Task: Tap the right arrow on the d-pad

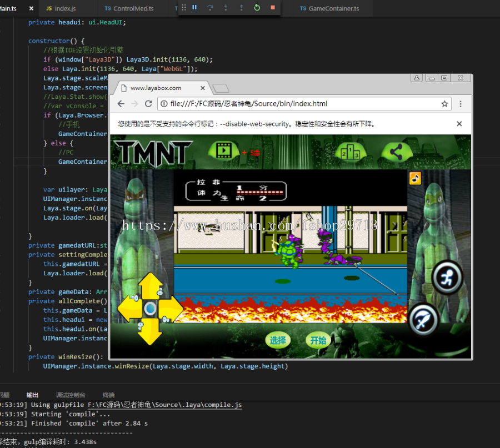Action: [171, 308]
